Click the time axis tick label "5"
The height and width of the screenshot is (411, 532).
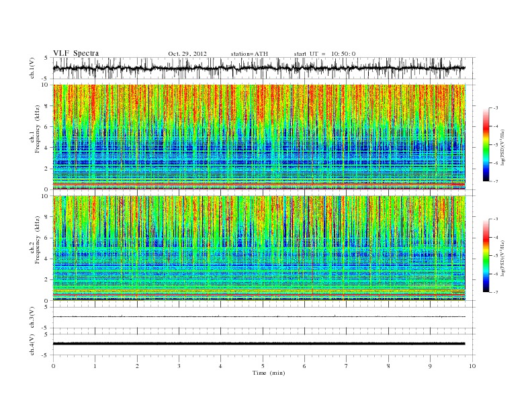(263, 366)
